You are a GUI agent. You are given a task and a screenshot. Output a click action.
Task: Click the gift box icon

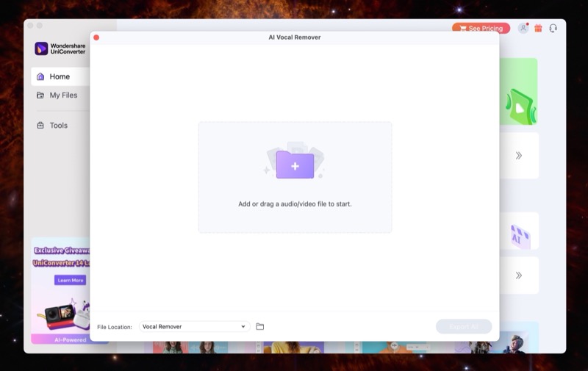538,28
